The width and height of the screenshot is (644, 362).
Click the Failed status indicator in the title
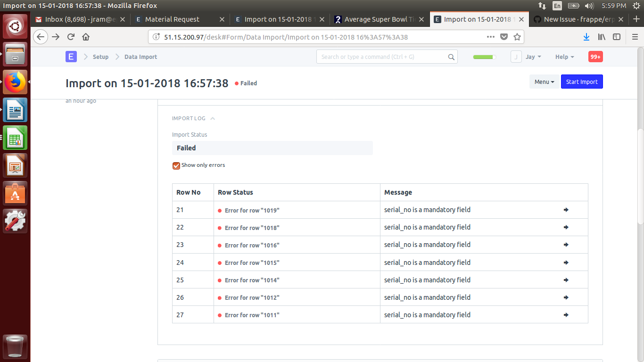coord(246,83)
